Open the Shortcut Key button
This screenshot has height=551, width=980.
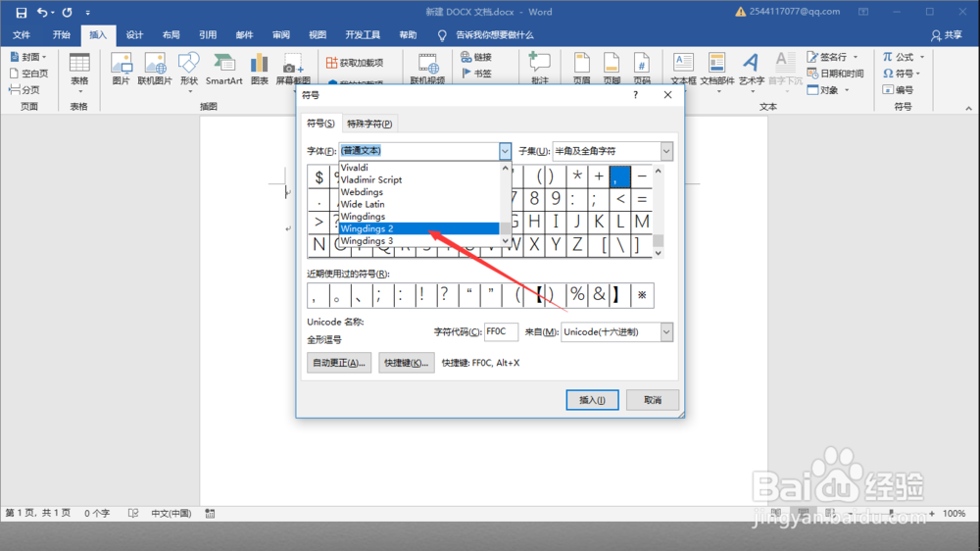pos(407,363)
